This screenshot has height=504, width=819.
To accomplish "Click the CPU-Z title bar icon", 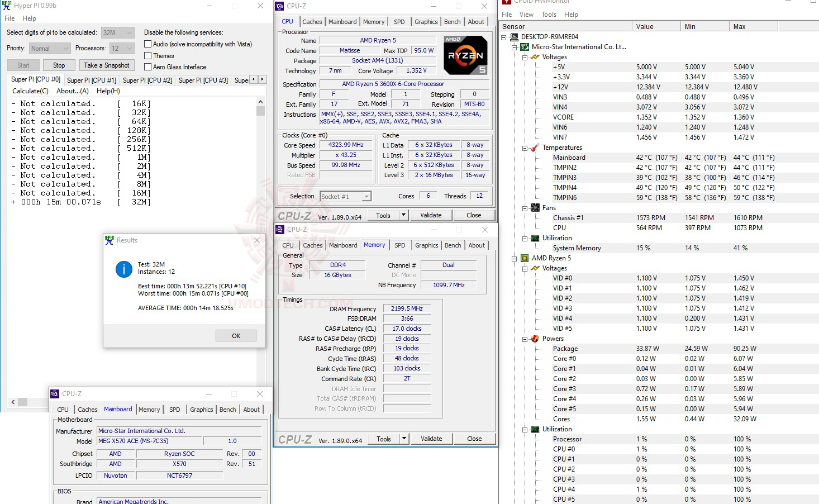I will coord(279,6).
